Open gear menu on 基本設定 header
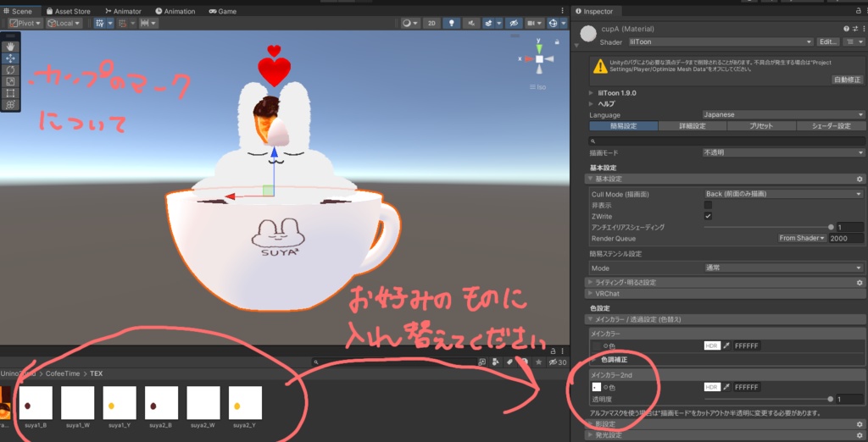 pyautogui.click(x=860, y=180)
